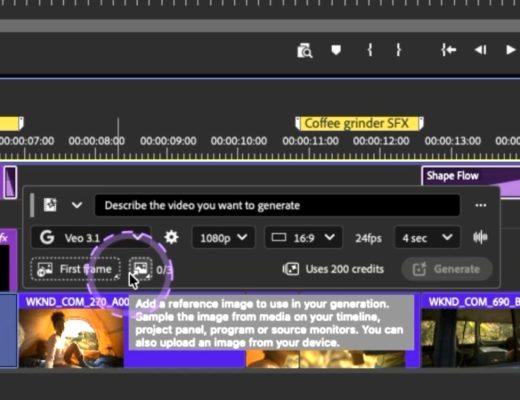This screenshot has height=400, width=520.
Task: Click the grey scrollbar strip at top
Action: pyautogui.click(x=260, y=25)
